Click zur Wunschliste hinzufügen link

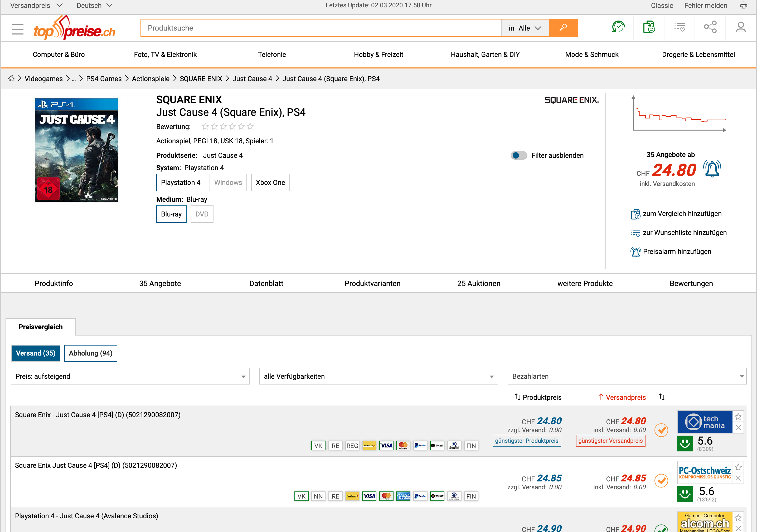(x=685, y=233)
